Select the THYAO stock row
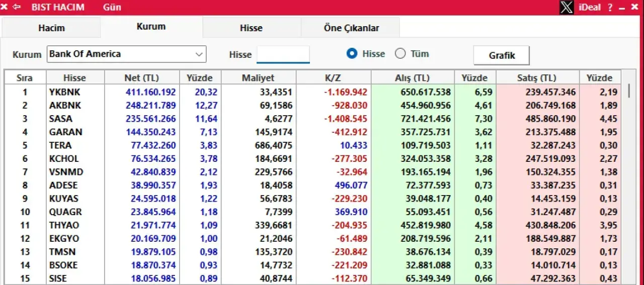This screenshot has width=644, height=285. coord(64,225)
